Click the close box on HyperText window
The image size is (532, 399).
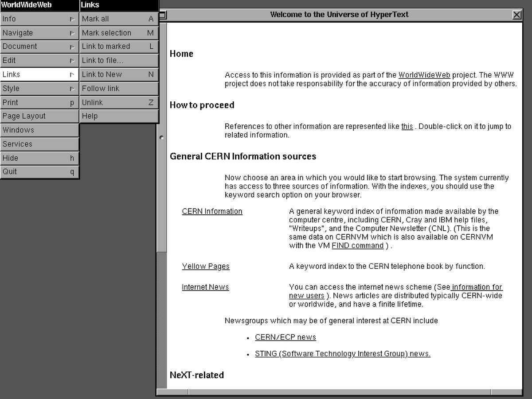point(517,15)
